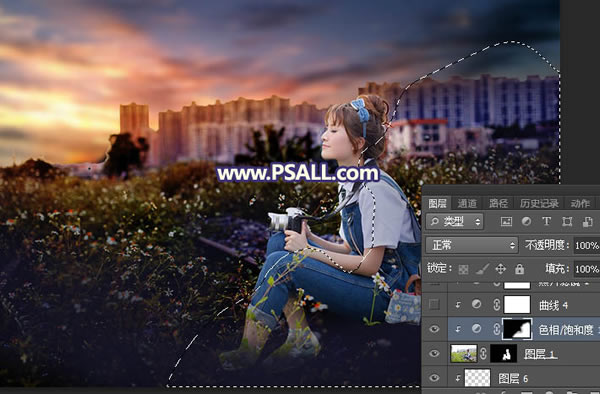
Task: Lock transparent pixels checkerboard icon
Action: 463,269
